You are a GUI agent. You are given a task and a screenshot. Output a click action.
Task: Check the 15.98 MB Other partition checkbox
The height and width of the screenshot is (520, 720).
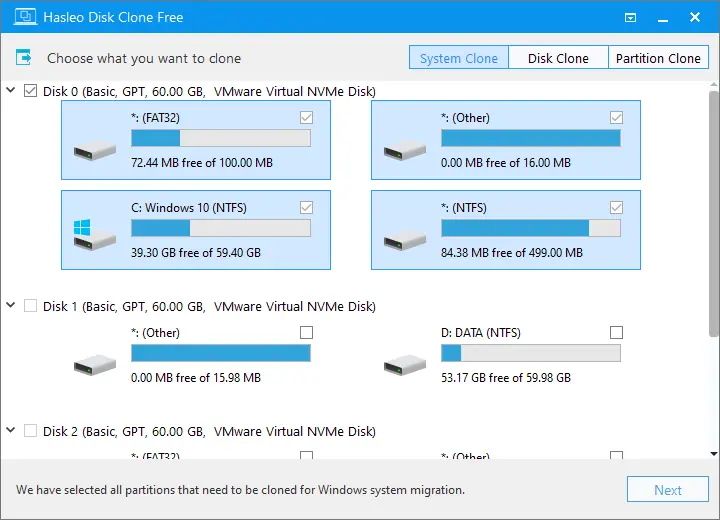[306, 332]
